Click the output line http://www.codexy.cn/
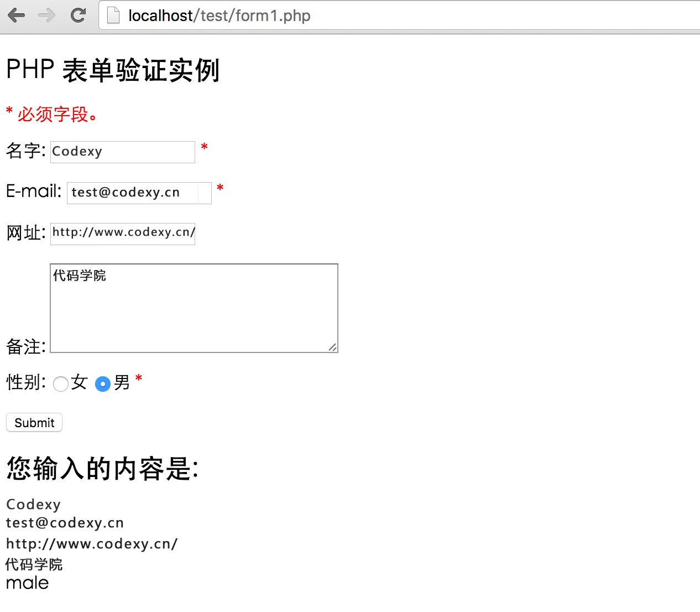Image resolution: width=700 pixels, height=612 pixels. [x=92, y=544]
